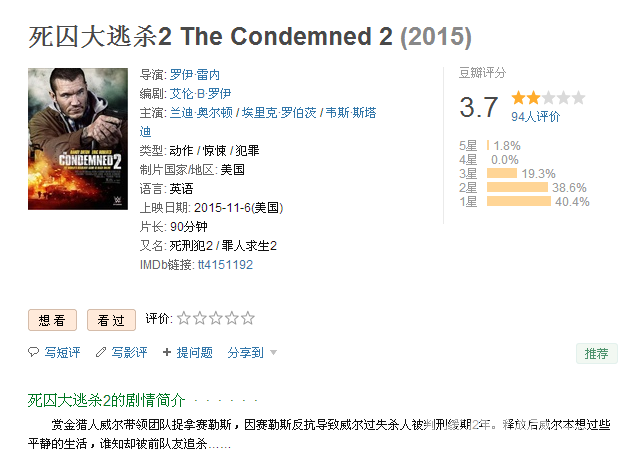This screenshot has width=634, height=475.
Task: View the 94人评价 ratings link
Action: click(535, 117)
